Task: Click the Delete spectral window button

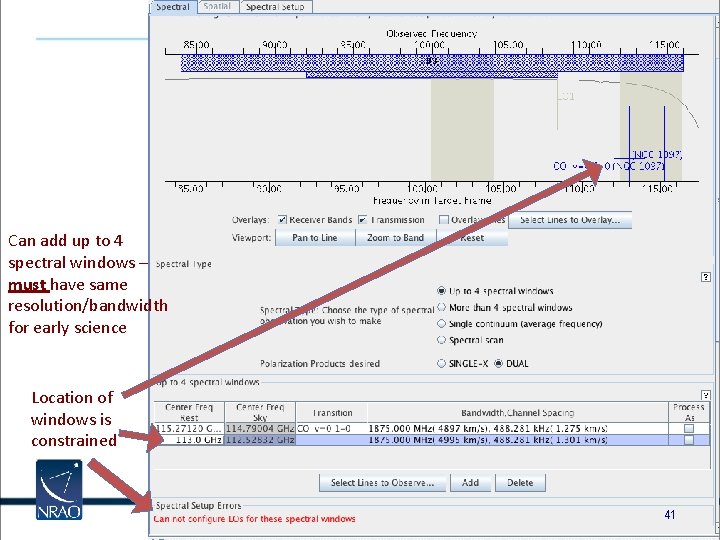Action: tap(520, 483)
